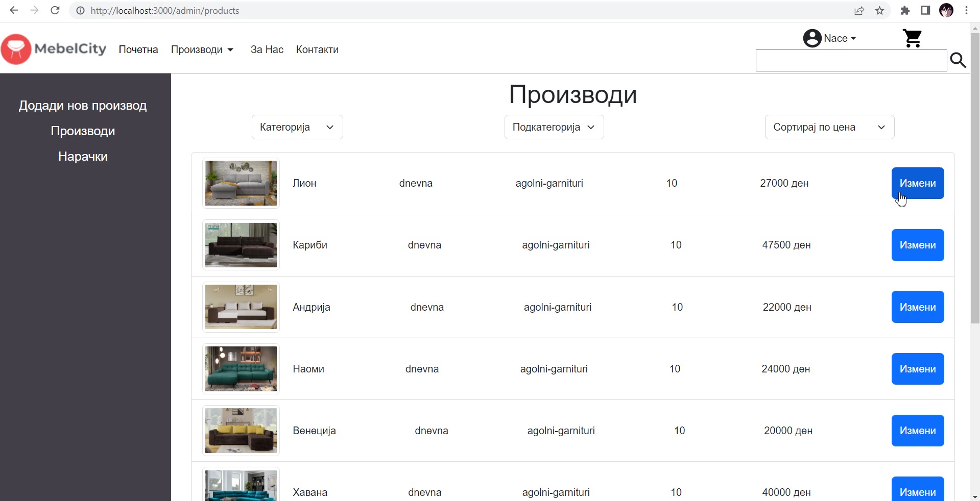This screenshot has width=980, height=501.
Task: Open the Сортирај по цена dropdown
Action: 829,127
